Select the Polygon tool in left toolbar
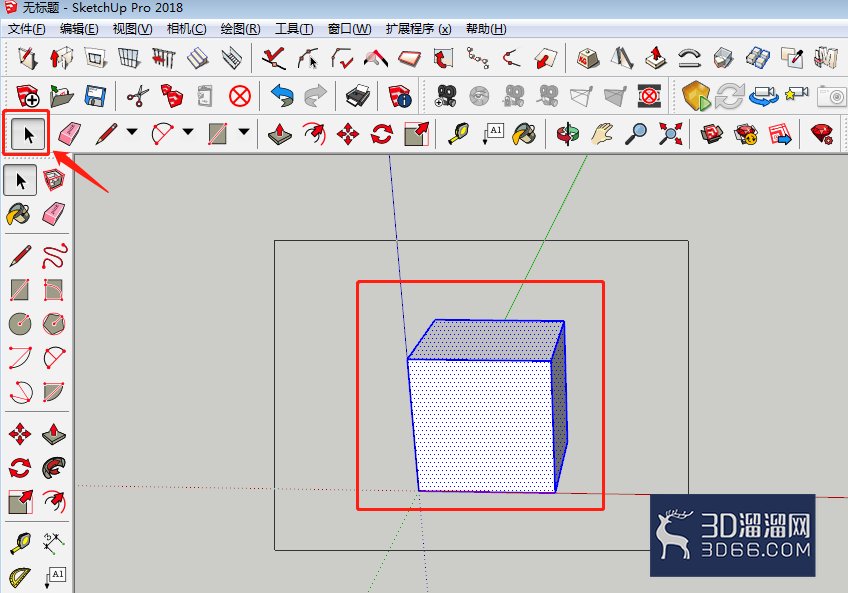This screenshot has height=593, width=848. (x=54, y=324)
